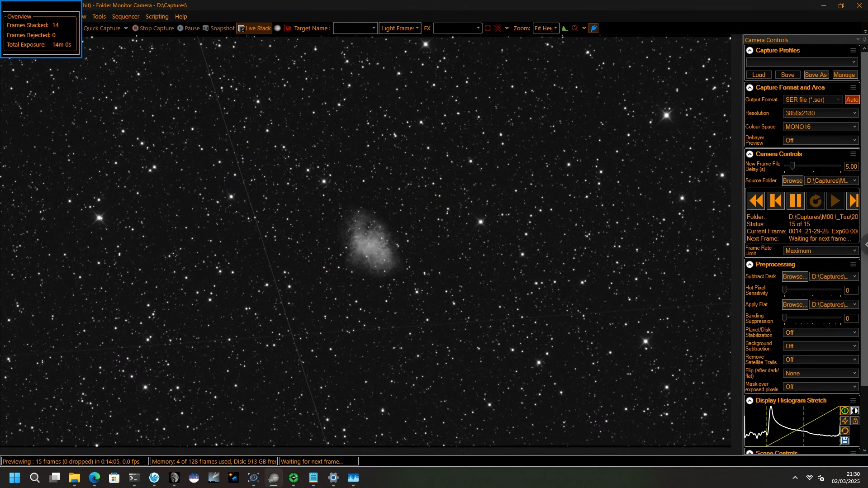Image resolution: width=868 pixels, height=488 pixels.
Task: Open the Light Frame type dropdown
Action: pyautogui.click(x=400, y=28)
